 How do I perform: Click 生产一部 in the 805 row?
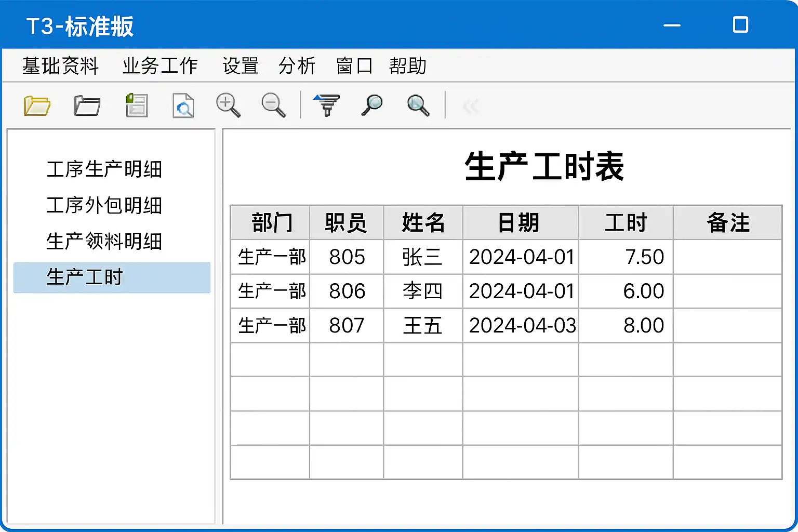(x=270, y=257)
